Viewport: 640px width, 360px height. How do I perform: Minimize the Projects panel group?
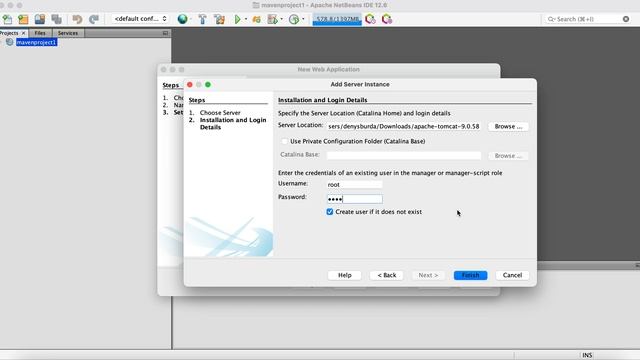(x=165, y=33)
